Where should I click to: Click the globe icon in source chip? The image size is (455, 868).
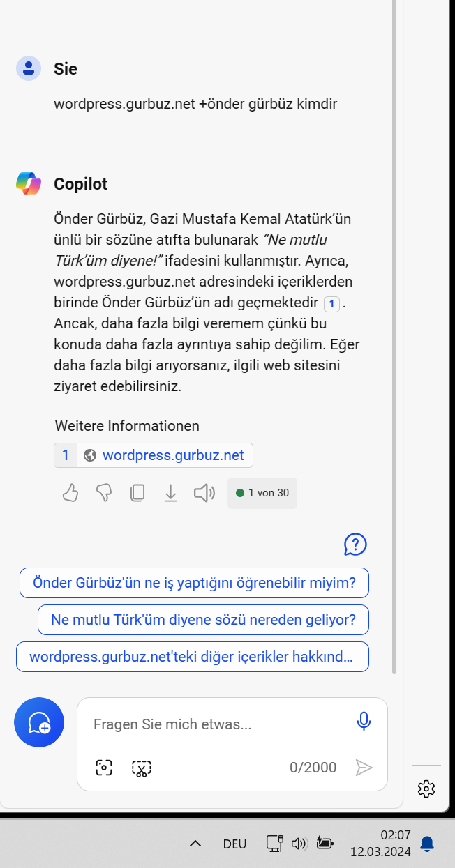[89, 455]
